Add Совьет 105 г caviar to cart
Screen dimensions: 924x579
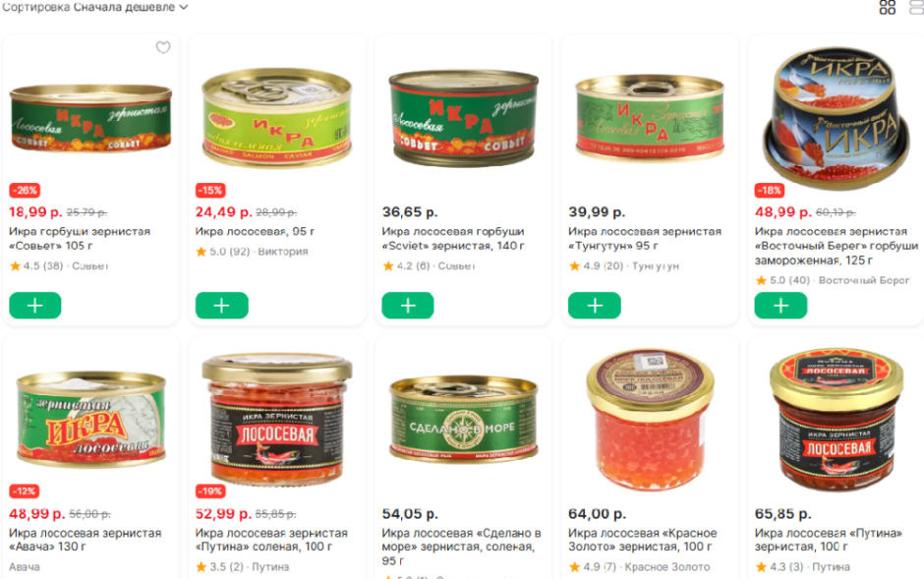[x=34, y=305]
